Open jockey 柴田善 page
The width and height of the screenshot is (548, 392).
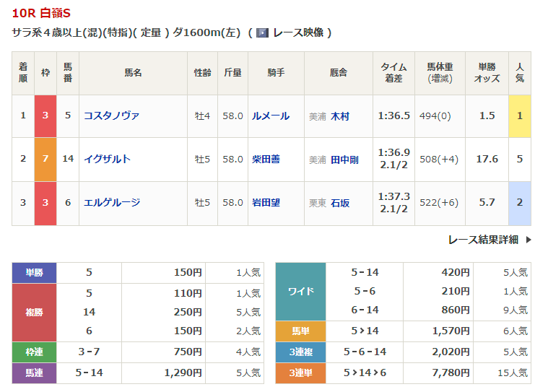click(265, 159)
